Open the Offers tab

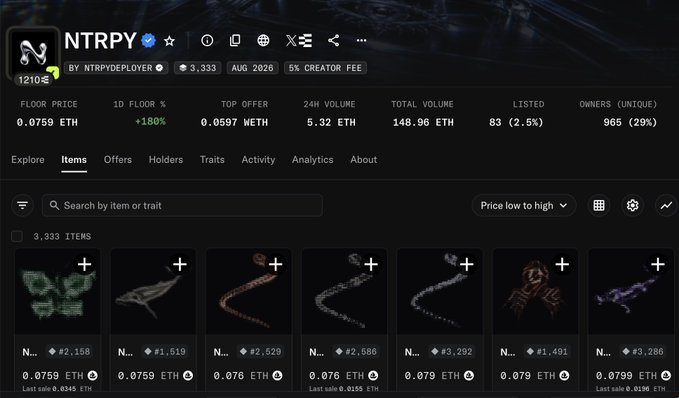[x=118, y=160]
